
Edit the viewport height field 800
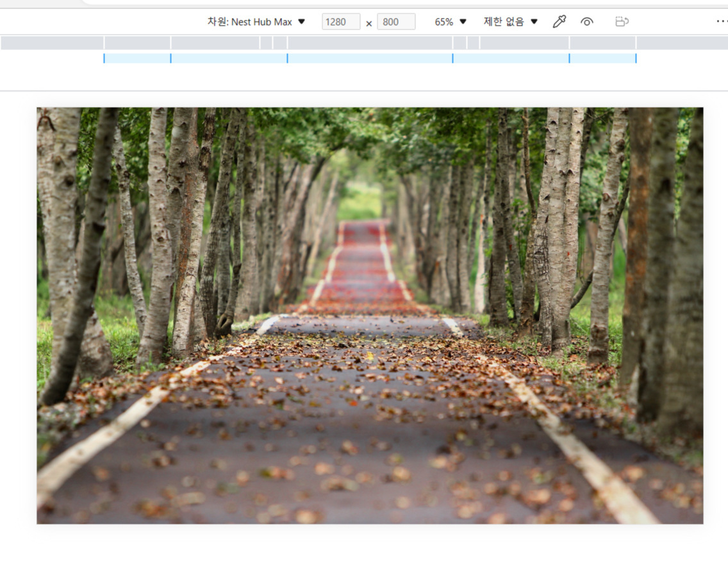(x=396, y=22)
